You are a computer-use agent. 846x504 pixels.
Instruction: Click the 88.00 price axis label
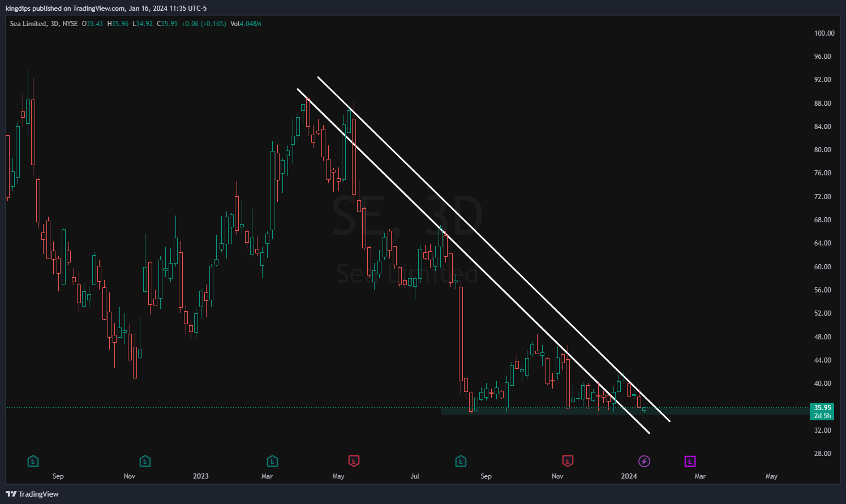point(822,104)
